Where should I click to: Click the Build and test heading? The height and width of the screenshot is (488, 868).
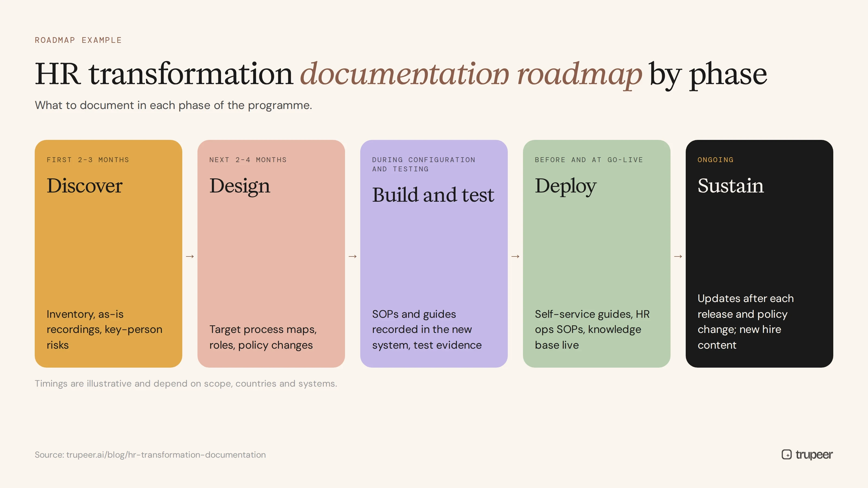433,195
